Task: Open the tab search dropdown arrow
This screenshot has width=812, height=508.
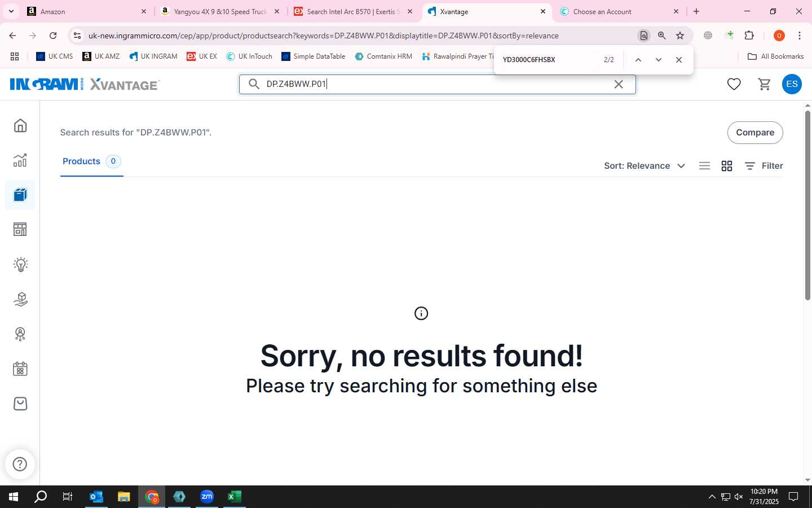Action: 11,11
